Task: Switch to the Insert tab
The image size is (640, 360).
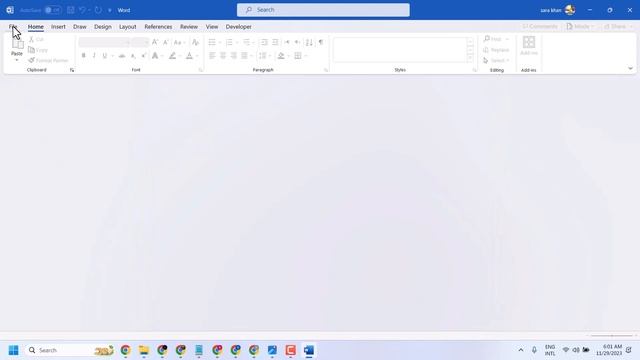Action: [x=58, y=27]
